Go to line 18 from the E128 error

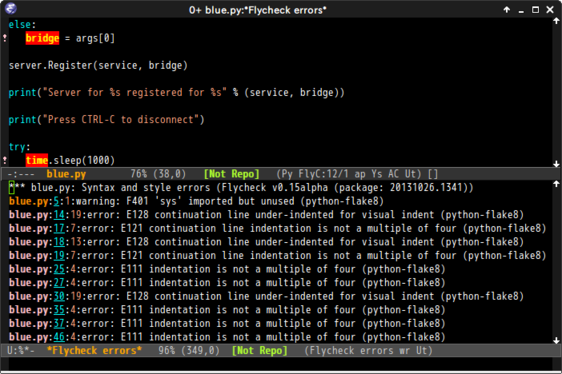pyautogui.click(x=59, y=242)
